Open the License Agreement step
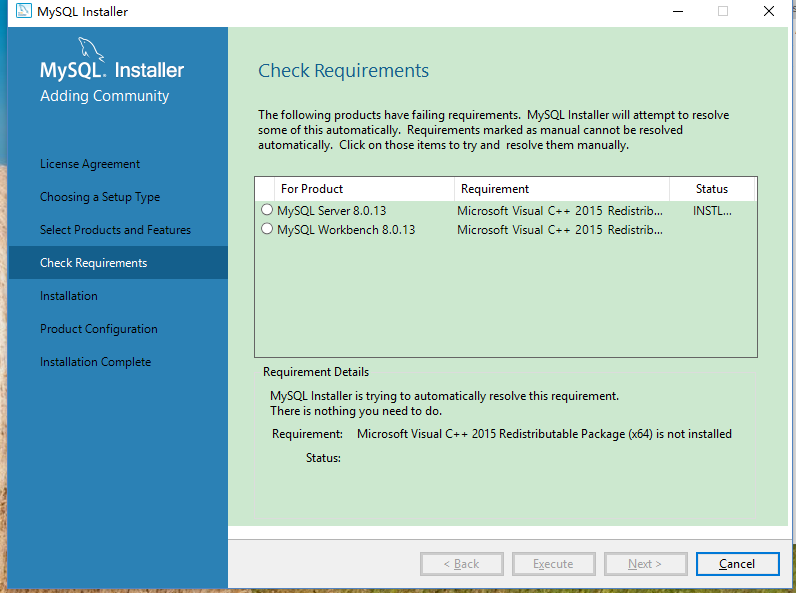 [90, 164]
